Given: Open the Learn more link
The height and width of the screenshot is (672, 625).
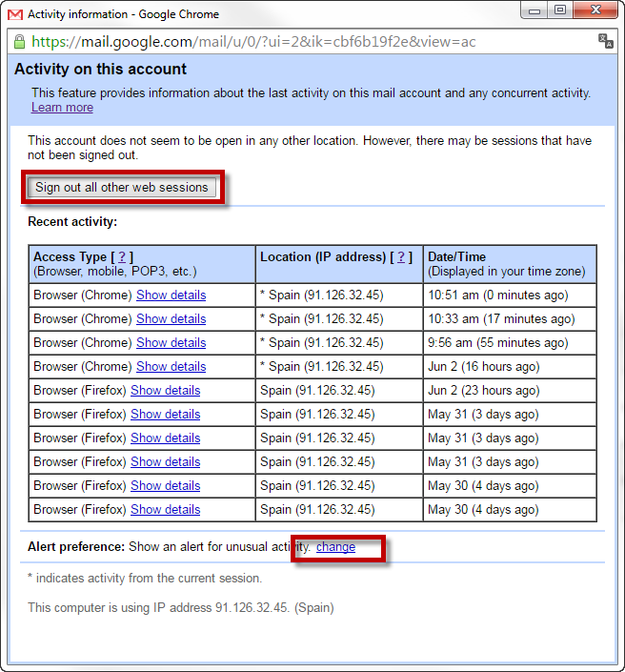Looking at the screenshot, I should (x=62, y=108).
